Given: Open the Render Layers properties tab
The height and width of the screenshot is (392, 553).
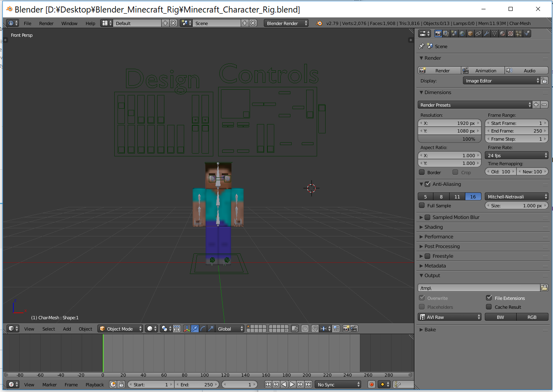Looking at the screenshot, I should click(x=446, y=34).
